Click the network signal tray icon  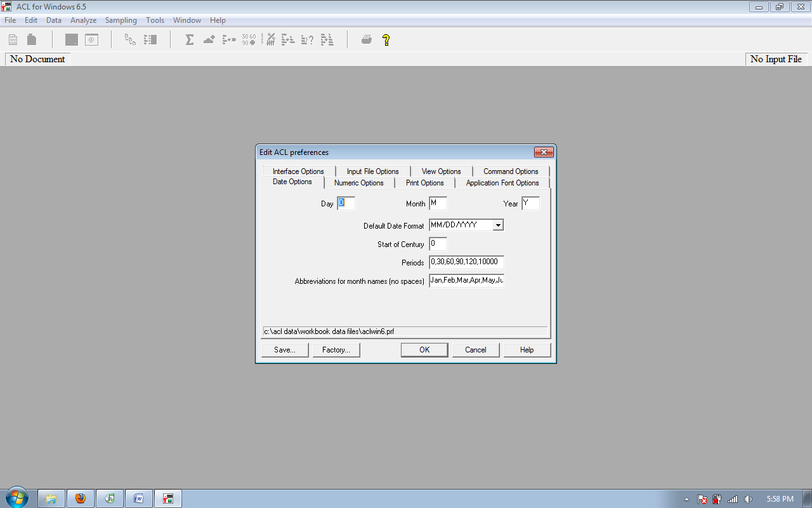click(x=733, y=499)
